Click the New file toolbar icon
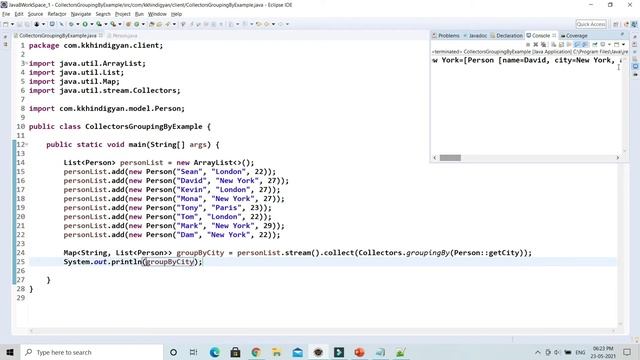 [x=6, y=24]
